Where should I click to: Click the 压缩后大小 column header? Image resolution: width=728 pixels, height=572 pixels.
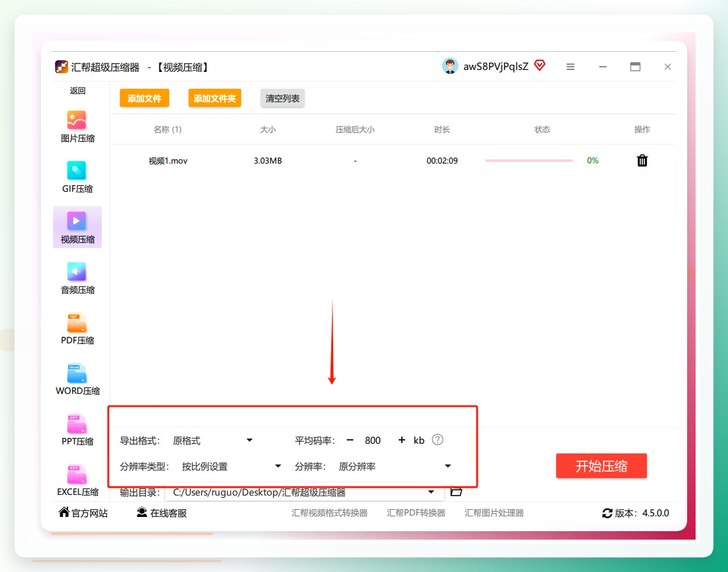pos(355,130)
